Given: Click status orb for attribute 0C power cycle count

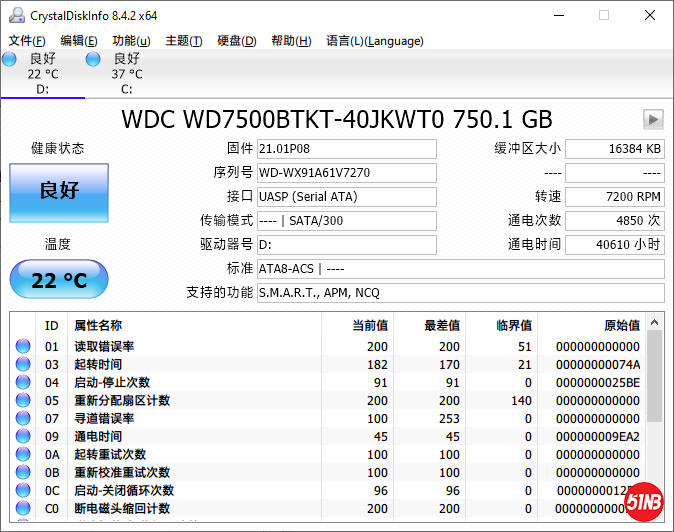Looking at the screenshot, I should pyautogui.click(x=22, y=491).
